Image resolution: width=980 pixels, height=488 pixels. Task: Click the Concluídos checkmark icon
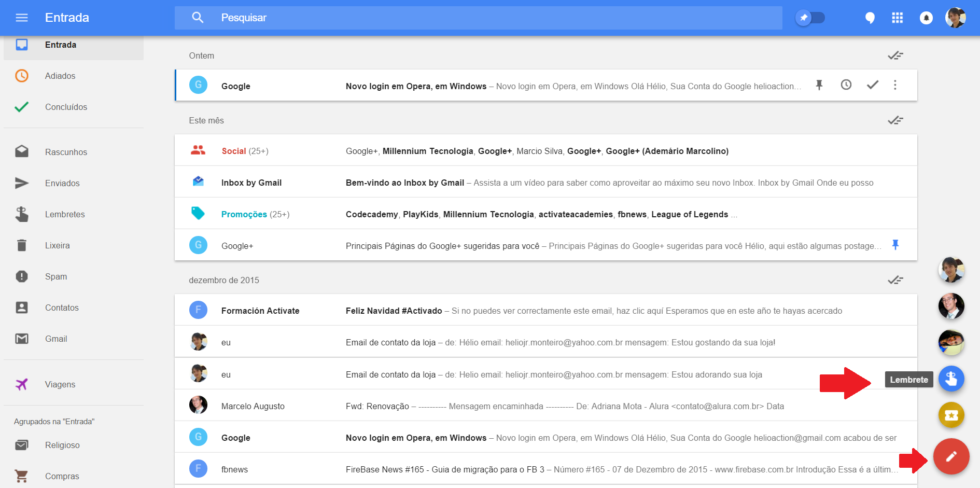(x=22, y=107)
